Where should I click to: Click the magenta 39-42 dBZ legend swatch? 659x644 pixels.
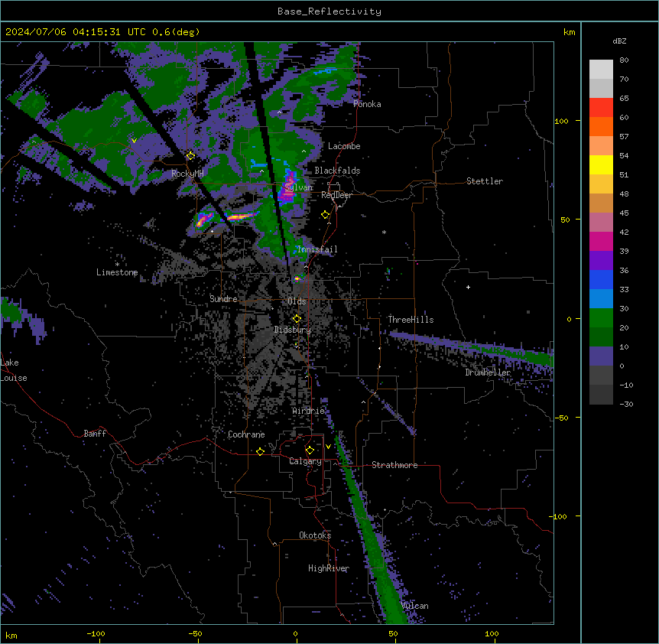601,241
